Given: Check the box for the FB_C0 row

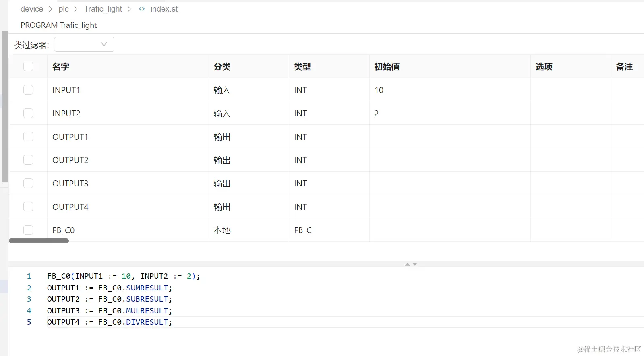Looking at the screenshot, I should click(28, 230).
